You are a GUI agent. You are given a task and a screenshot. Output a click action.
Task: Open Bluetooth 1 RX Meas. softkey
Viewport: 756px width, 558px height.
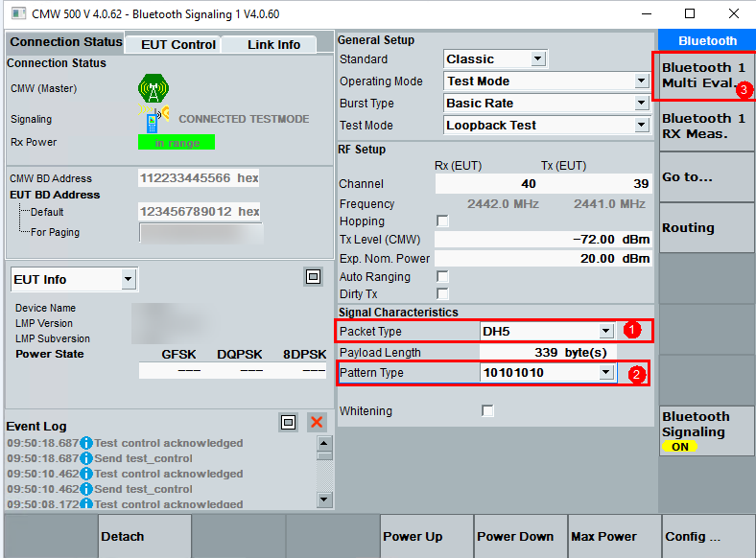[706, 127]
